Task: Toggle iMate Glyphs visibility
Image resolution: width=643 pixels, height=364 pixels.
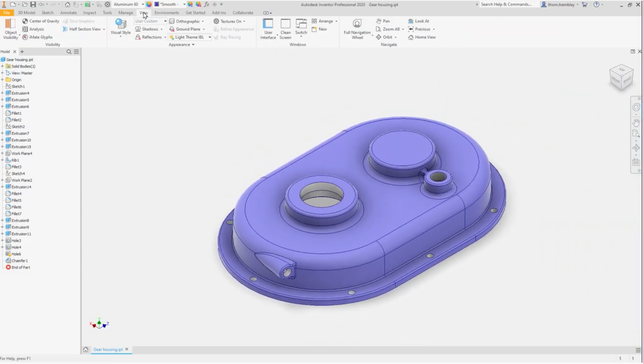Action: (x=37, y=37)
